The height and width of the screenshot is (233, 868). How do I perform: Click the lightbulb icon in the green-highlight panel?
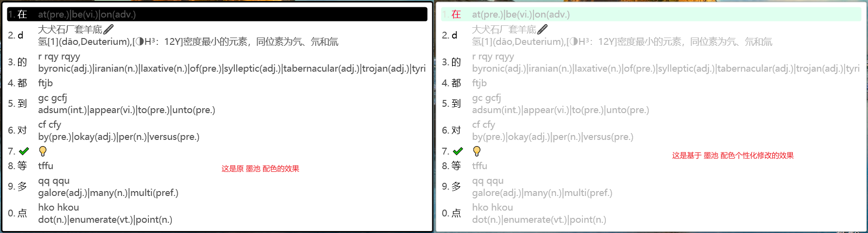[477, 151]
